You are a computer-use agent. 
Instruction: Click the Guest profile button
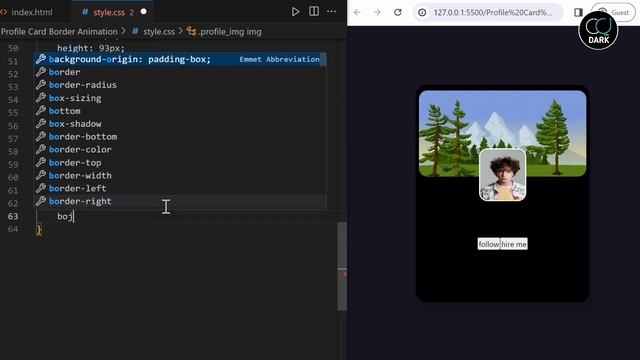(x=613, y=12)
